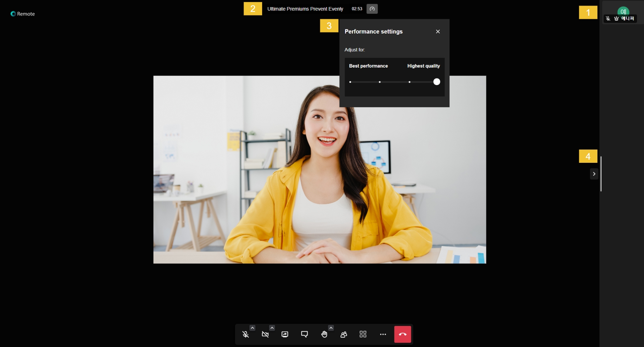Close the Performance settings panel
The width and height of the screenshot is (644, 347).
pyautogui.click(x=438, y=32)
